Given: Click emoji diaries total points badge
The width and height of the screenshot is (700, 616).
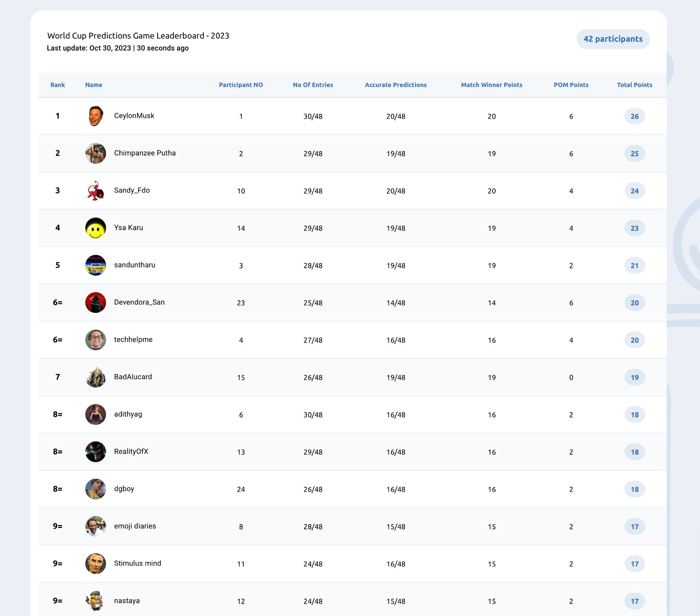Looking at the screenshot, I should point(634,526).
